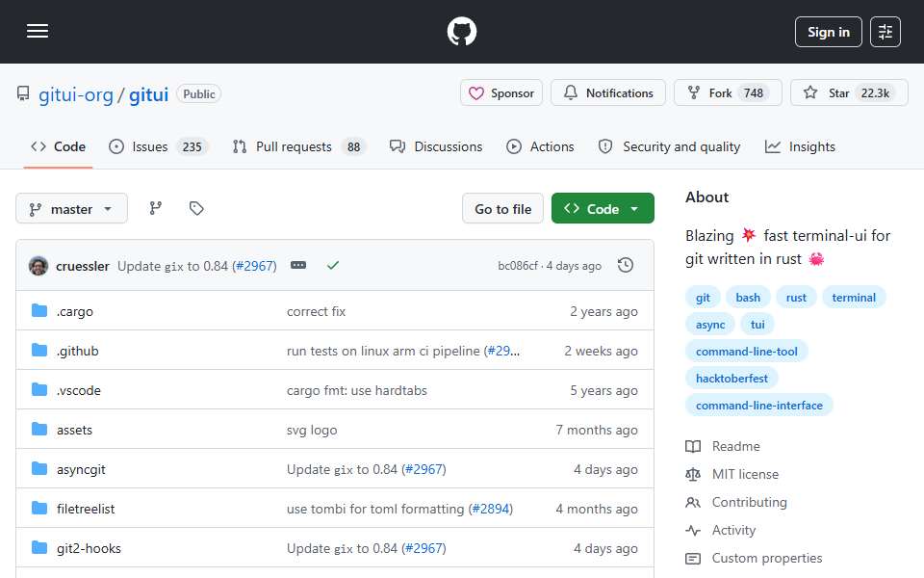
Task: Open the filetreelist folder
Action: 86,509
